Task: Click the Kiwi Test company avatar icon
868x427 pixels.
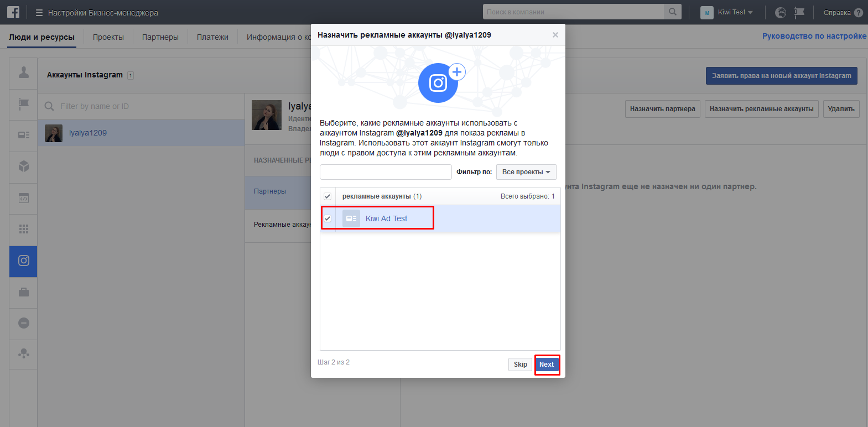Action: coord(706,12)
